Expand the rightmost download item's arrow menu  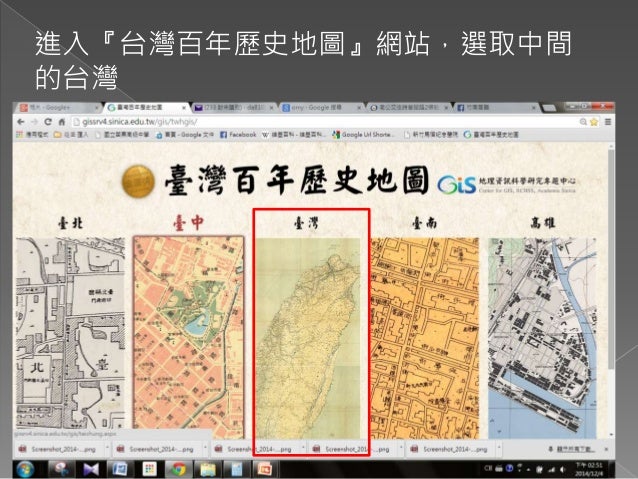tap(499, 449)
